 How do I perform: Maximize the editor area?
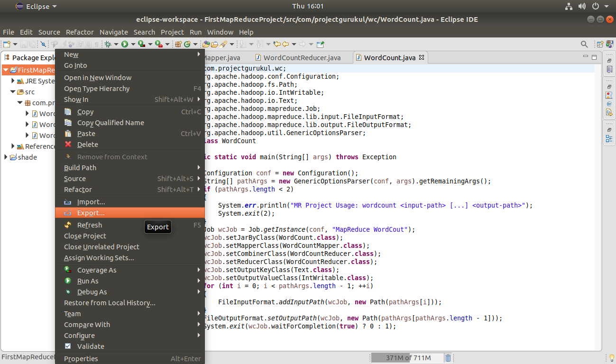tap(594, 57)
